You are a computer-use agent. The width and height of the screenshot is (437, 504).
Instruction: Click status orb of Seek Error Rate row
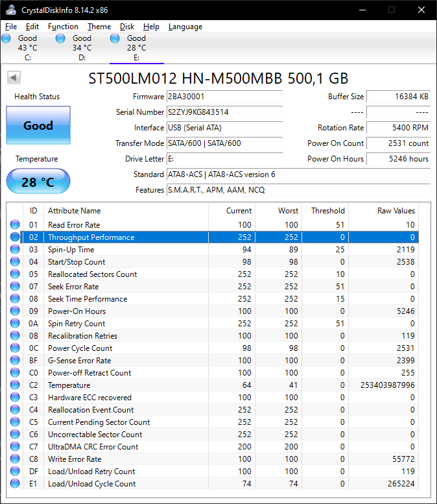tap(15, 286)
